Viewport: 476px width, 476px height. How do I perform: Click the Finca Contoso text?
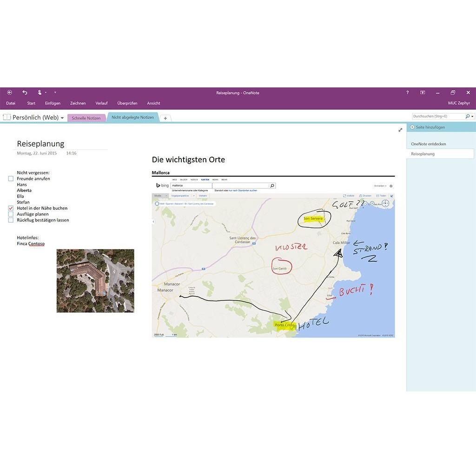(x=31, y=244)
